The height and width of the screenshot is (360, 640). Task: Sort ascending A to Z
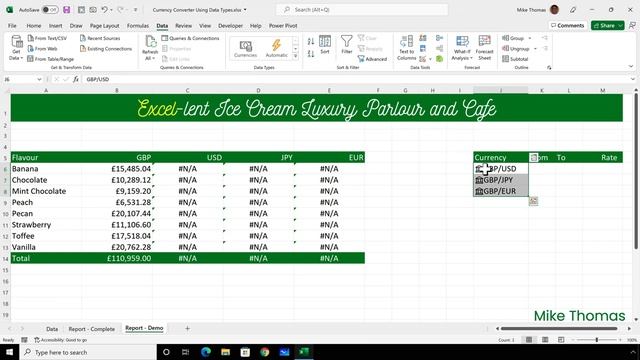311,41
